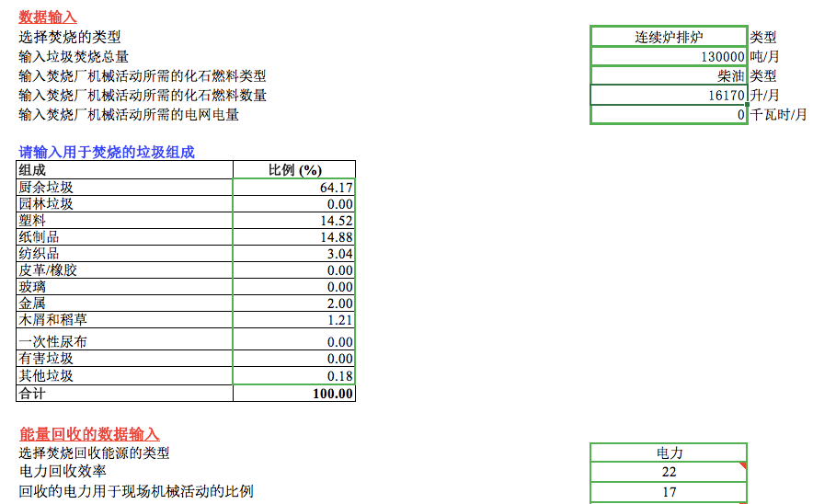Click the electricity recovery efficiency cell 22
Screen dimensions: 813x504
[x=668, y=472]
